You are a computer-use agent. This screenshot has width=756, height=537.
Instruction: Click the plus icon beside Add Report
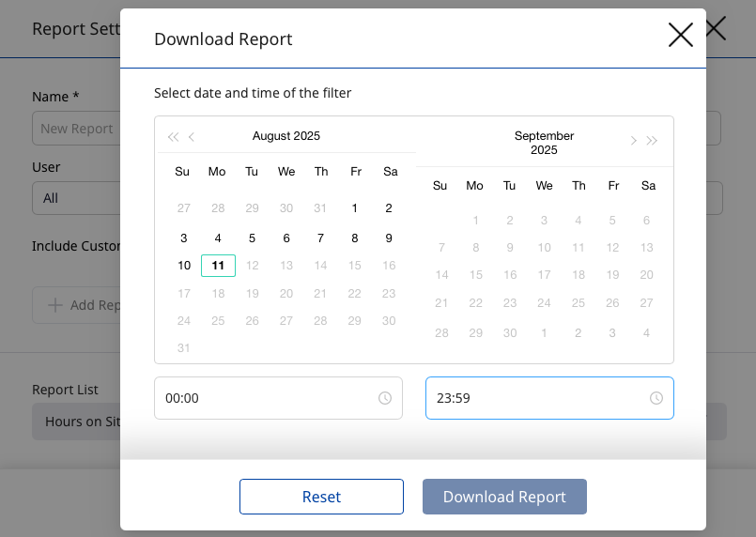coord(55,305)
